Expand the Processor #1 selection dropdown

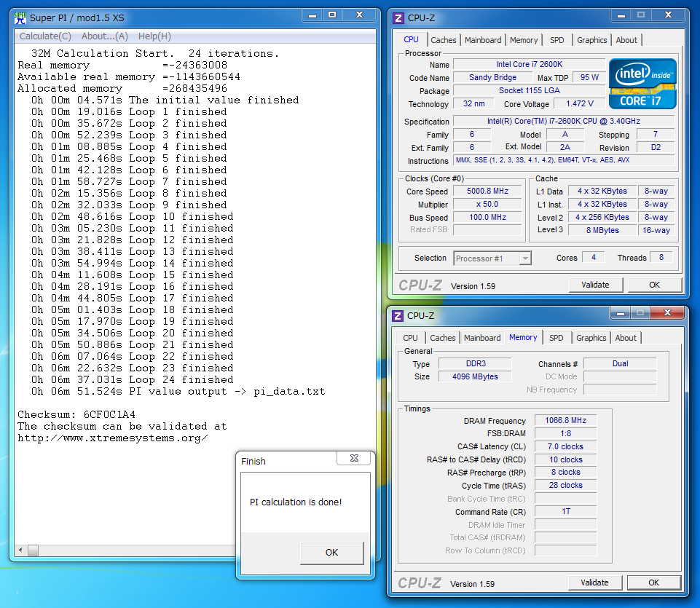(x=524, y=258)
